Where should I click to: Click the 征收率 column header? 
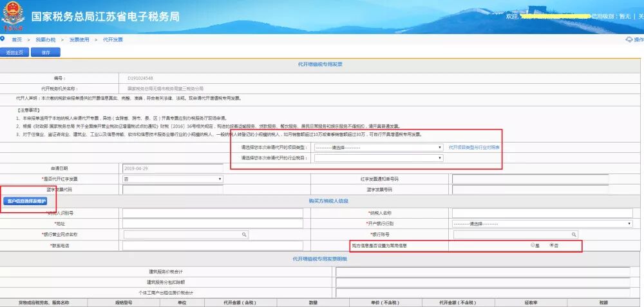click(x=531, y=303)
